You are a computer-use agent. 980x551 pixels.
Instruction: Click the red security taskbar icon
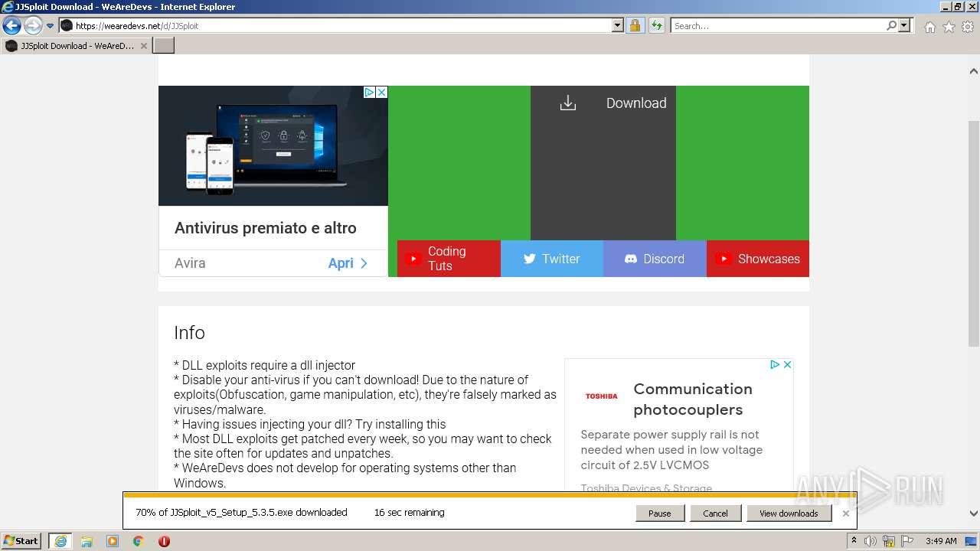tap(164, 541)
